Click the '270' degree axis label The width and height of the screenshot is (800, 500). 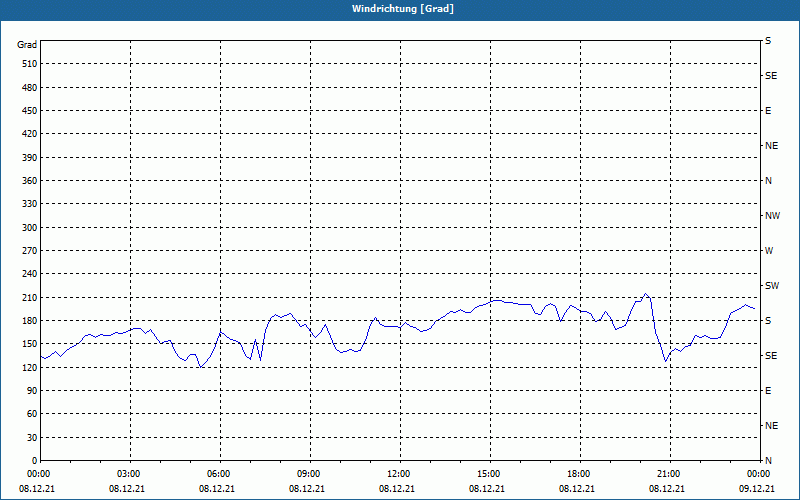point(30,251)
